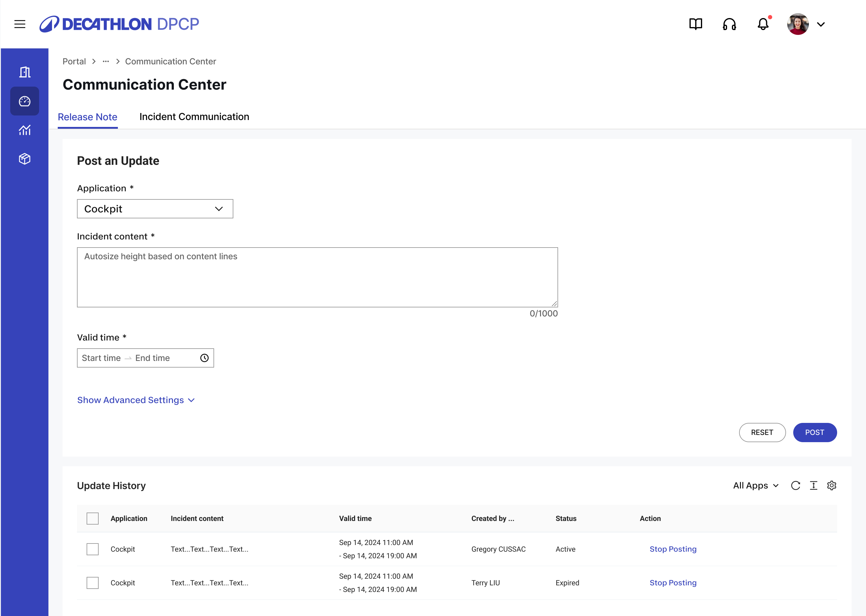Stop Posting for Gregory CUSSAC's row
This screenshot has height=616, width=866.
(673, 549)
